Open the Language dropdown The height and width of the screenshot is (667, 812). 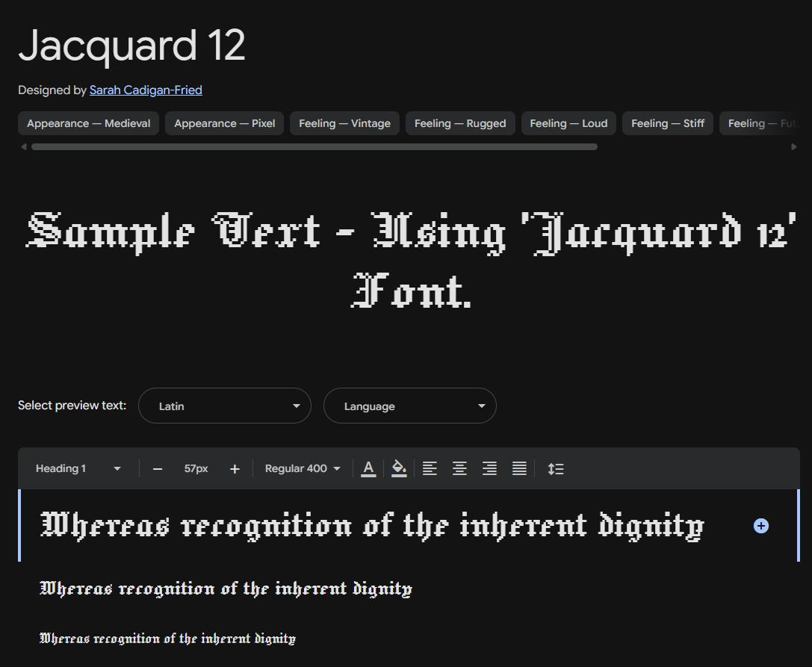click(409, 406)
